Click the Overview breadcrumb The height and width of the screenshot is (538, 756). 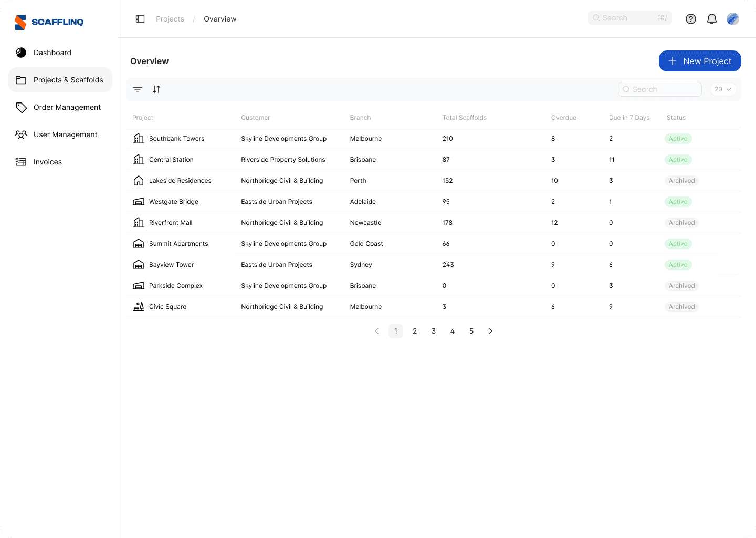click(x=220, y=19)
